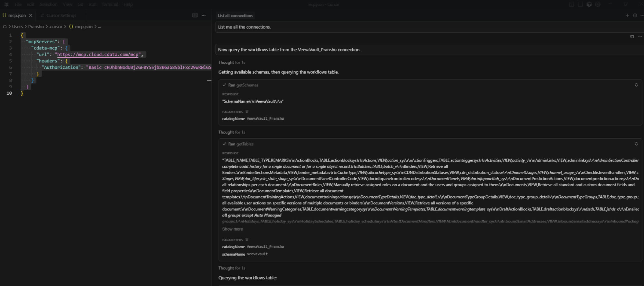Click the copy message icon above the query
The image size is (644, 286).
coord(631,36)
